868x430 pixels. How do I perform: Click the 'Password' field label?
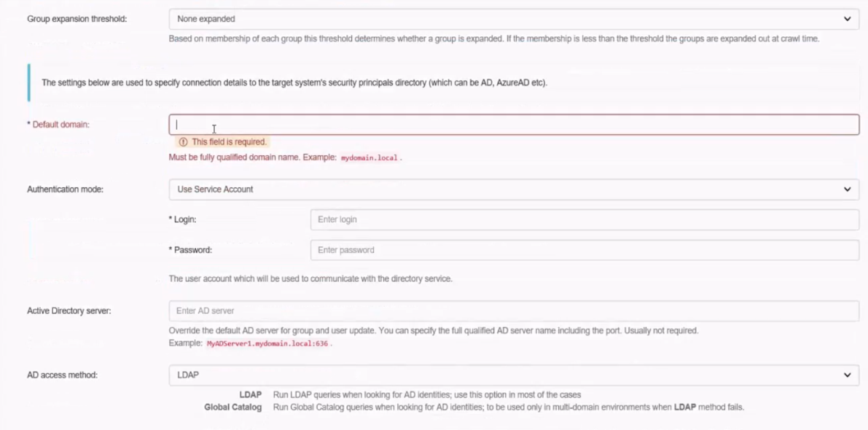tap(192, 250)
